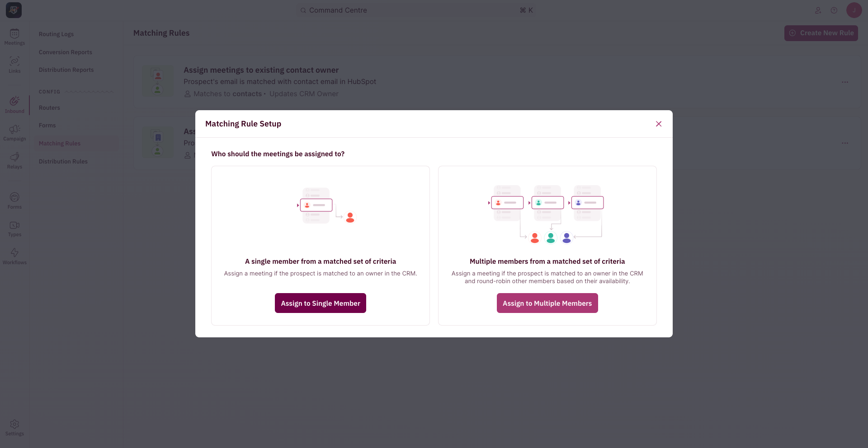Close the Matching Rule Setup dialog

click(x=659, y=124)
